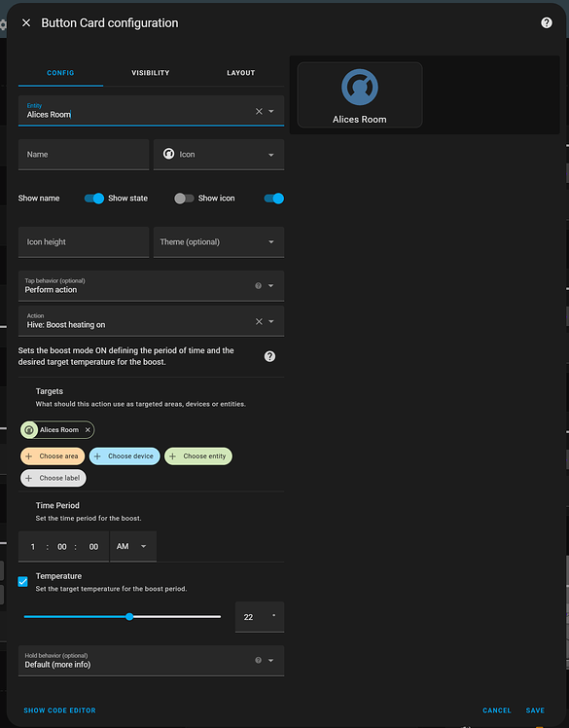
Task: Open the help icon in dialog header
Action: click(547, 22)
